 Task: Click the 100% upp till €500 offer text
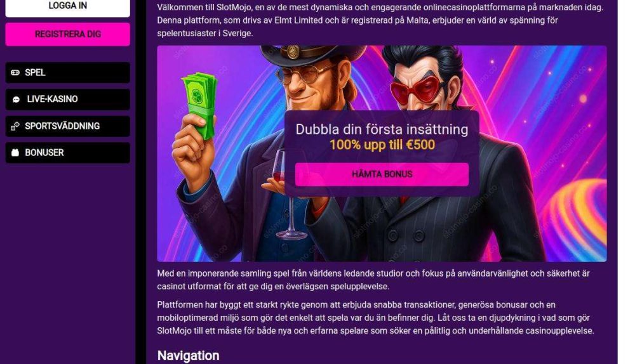pos(382,145)
